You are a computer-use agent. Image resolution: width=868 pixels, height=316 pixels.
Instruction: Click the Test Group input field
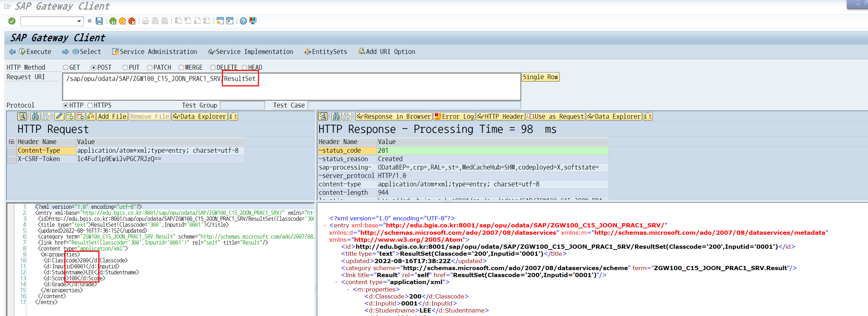click(x=242, y=105)
